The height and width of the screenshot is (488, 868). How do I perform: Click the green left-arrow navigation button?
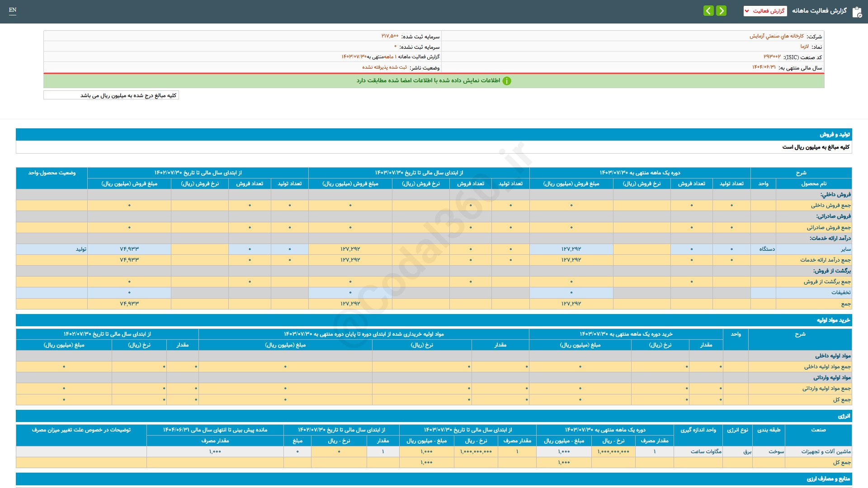(x=708, y=10)
